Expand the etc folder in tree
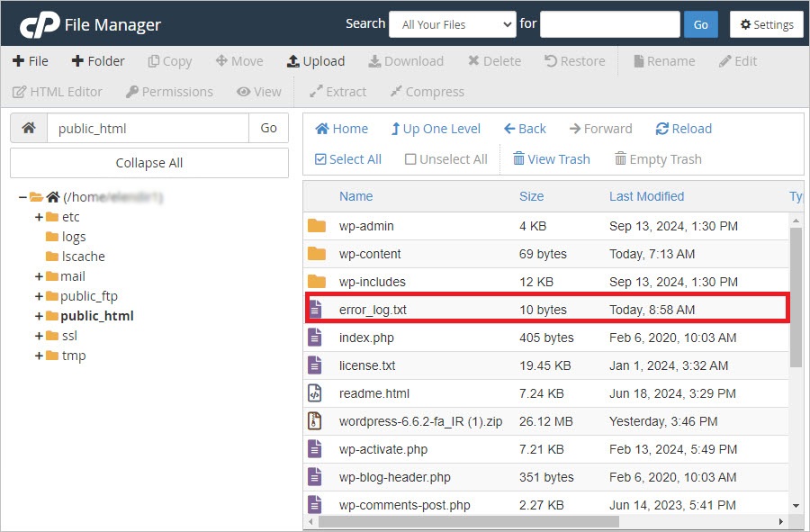The width and height of the screenshot is (810, 532). (x=39, y=217)
